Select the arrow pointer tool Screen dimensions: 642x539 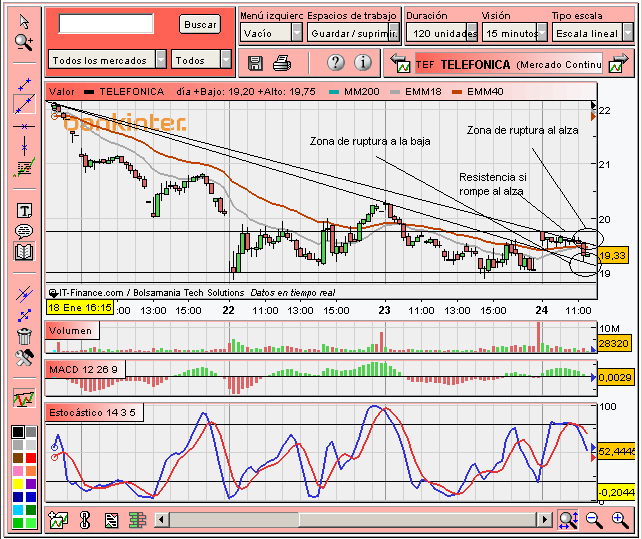click(x=24, y=22)
